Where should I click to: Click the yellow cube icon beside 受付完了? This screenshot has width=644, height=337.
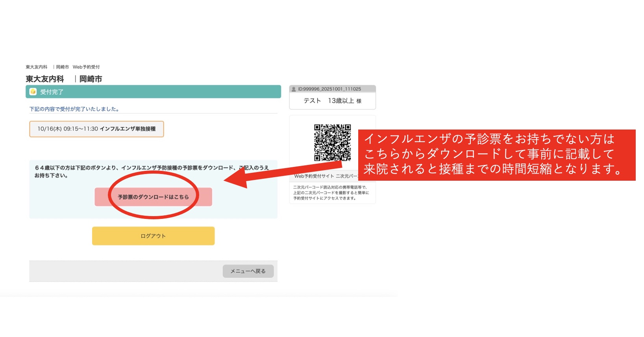(33, 92)
